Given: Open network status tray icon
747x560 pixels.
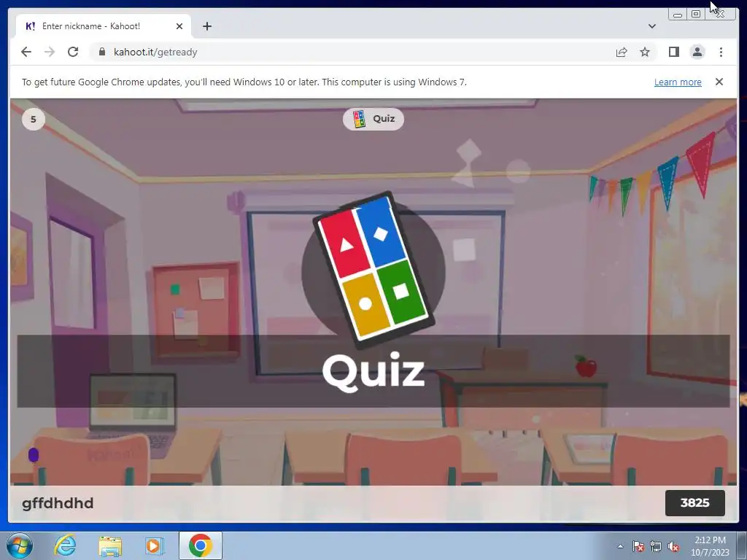Looking at the screenshot, I should pyautogui.click(x=656, y=546).
